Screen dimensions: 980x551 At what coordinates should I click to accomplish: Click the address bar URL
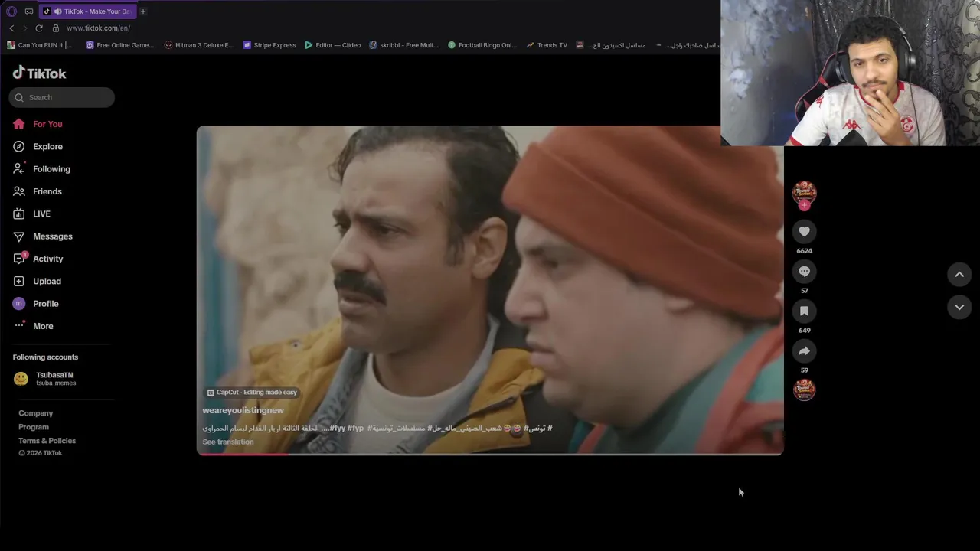tap(98, 28)
